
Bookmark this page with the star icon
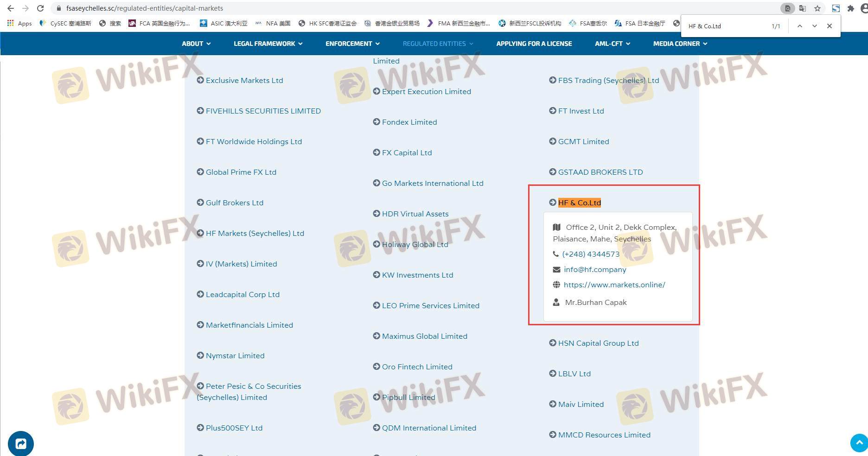tap(817, 8)
